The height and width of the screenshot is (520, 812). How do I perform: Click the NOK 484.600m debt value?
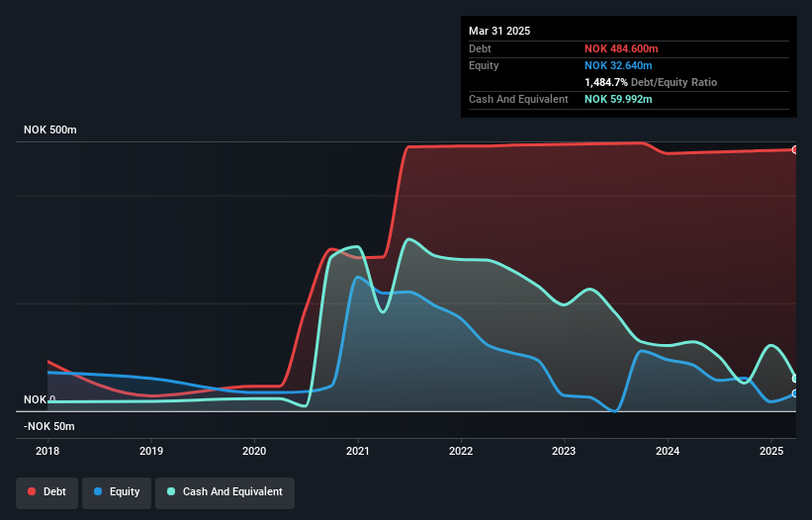tap(621, 48)
